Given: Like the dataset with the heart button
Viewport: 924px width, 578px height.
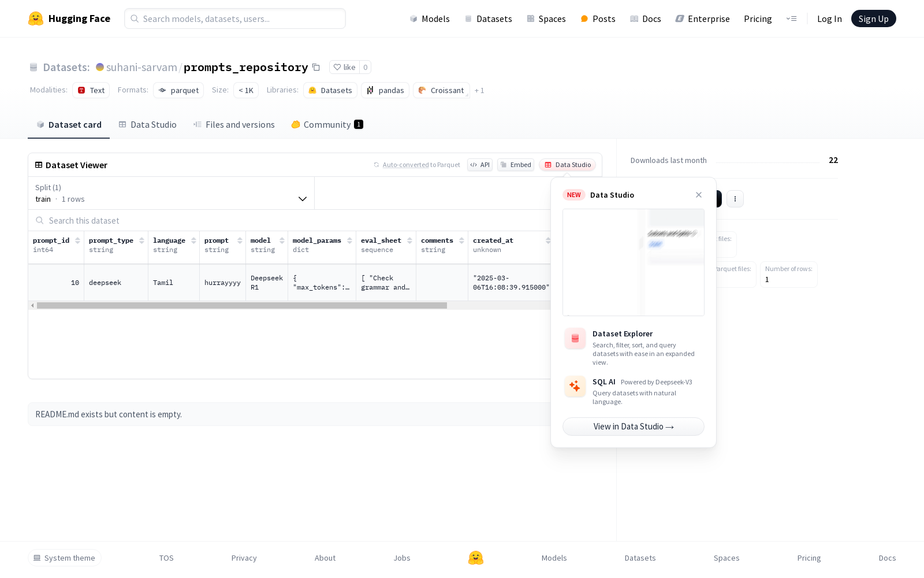Looking at the screenshot, I should click(x=344, y=67).
